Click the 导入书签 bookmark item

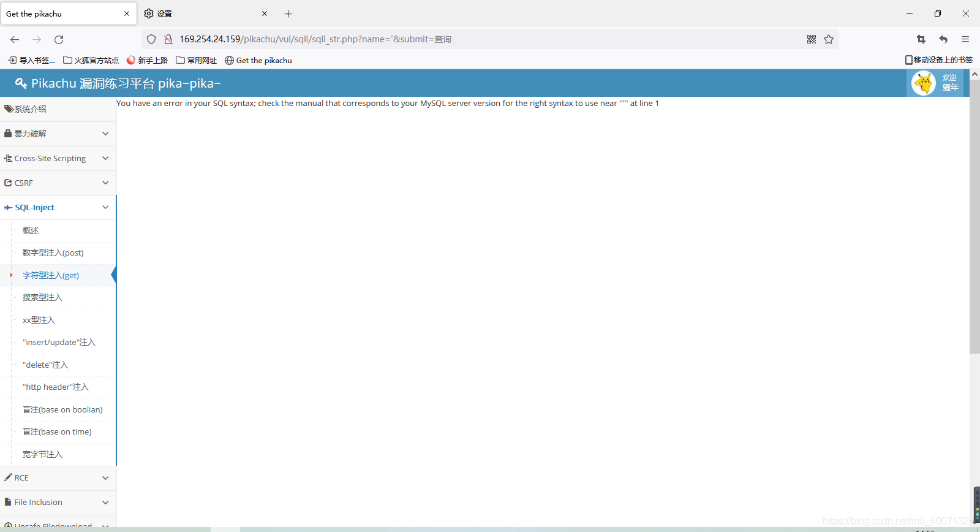coord(31,60)
